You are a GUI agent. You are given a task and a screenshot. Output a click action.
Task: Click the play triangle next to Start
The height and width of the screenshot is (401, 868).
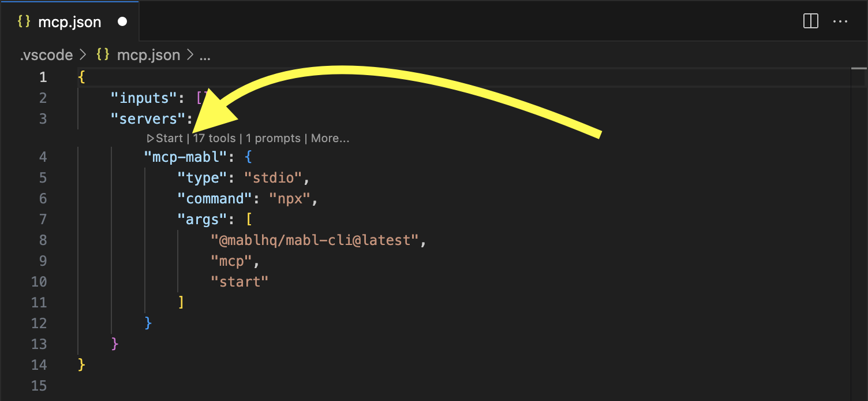click(x=149, y=138)
